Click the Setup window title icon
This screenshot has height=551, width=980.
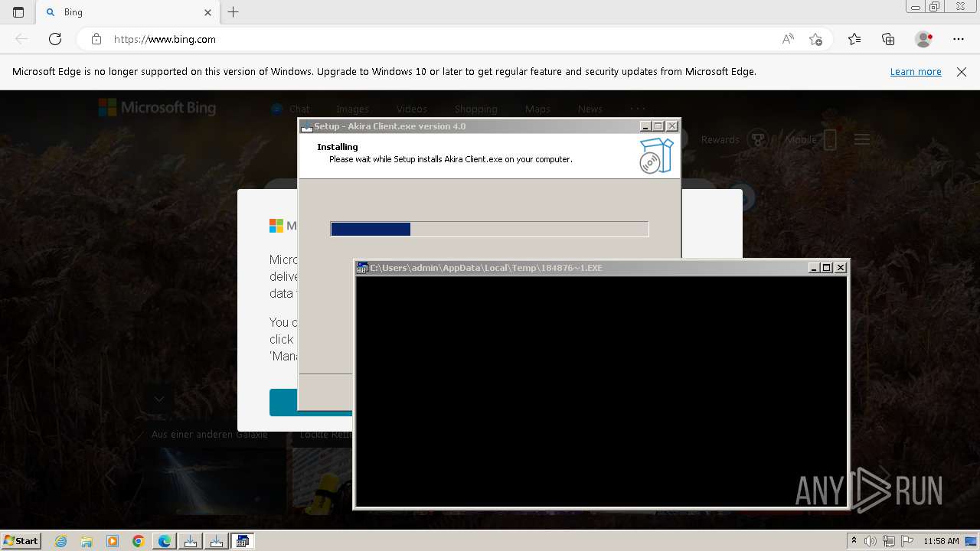point(306,126)
